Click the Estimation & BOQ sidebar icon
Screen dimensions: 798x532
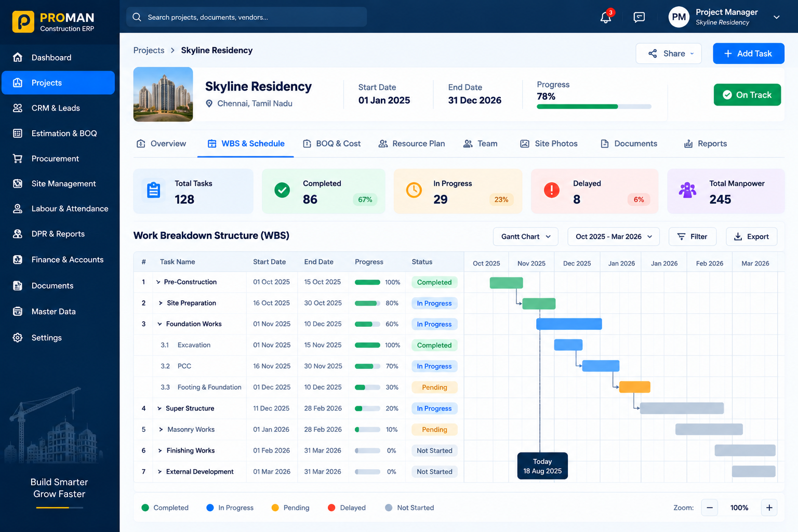tap(18, 134)
